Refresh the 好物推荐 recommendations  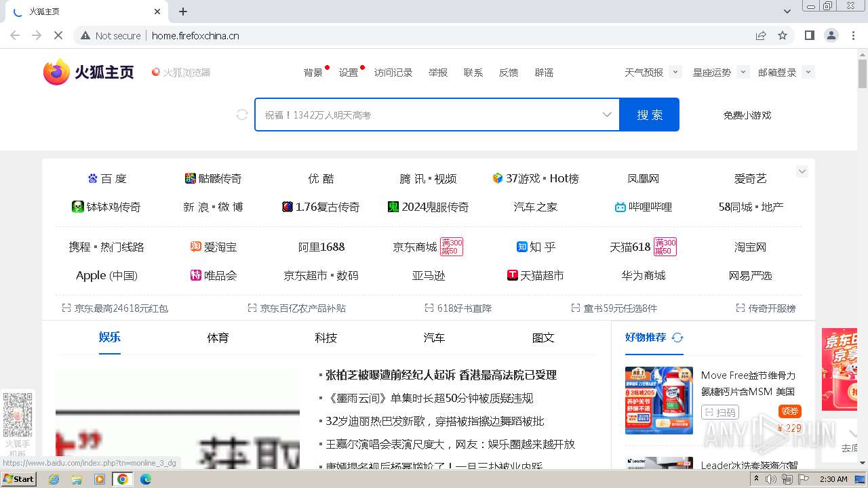point(677,338)
